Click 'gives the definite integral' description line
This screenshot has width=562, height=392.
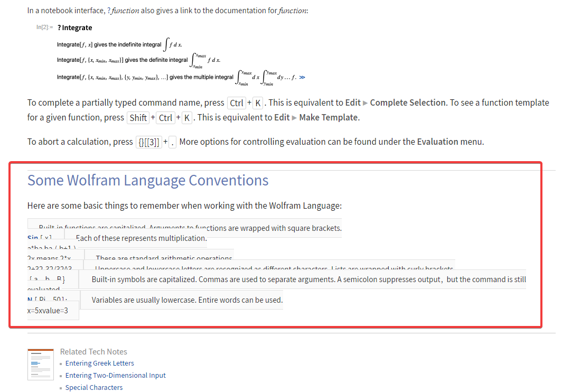tap(139, 60)
